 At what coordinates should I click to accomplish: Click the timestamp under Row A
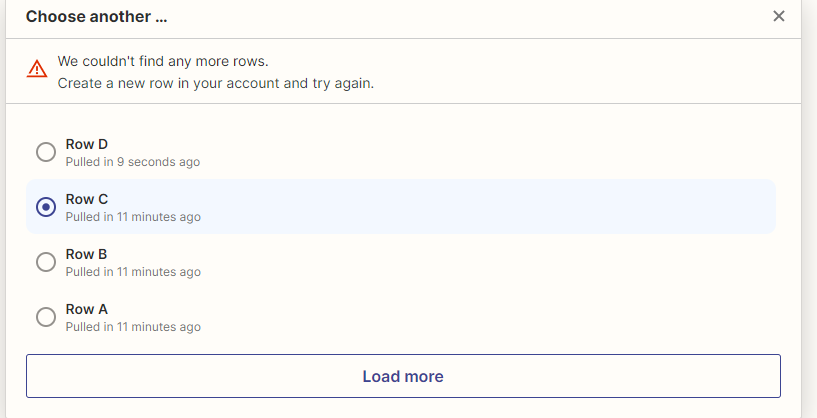click(x=133, y=327)
